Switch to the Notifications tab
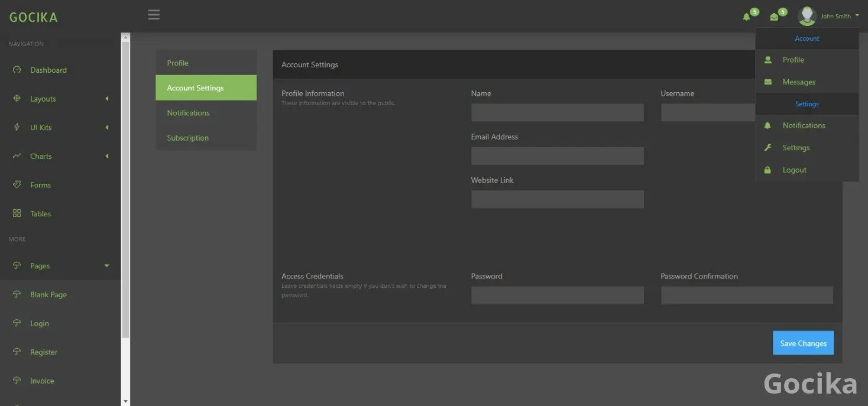Image resolution: width=868 pixels, height=406 pixels. pos(188,113)
